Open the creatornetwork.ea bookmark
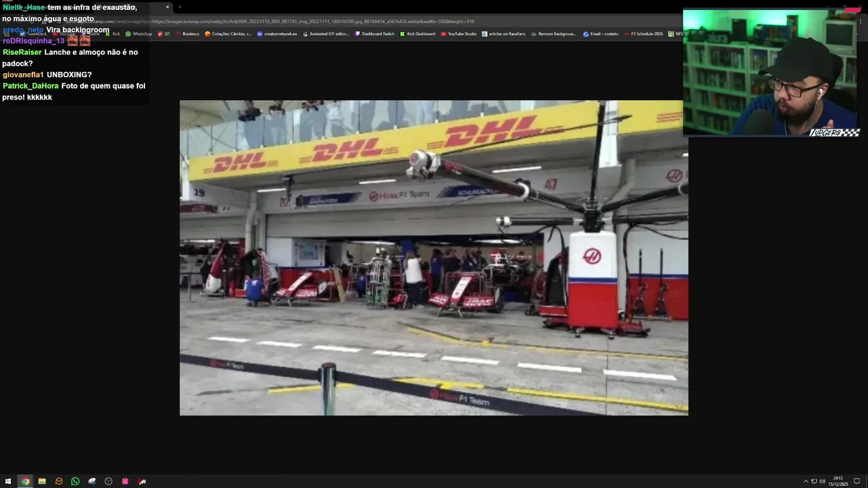Image resolution: width=868 pixels, height=488 pixels. 277,33
